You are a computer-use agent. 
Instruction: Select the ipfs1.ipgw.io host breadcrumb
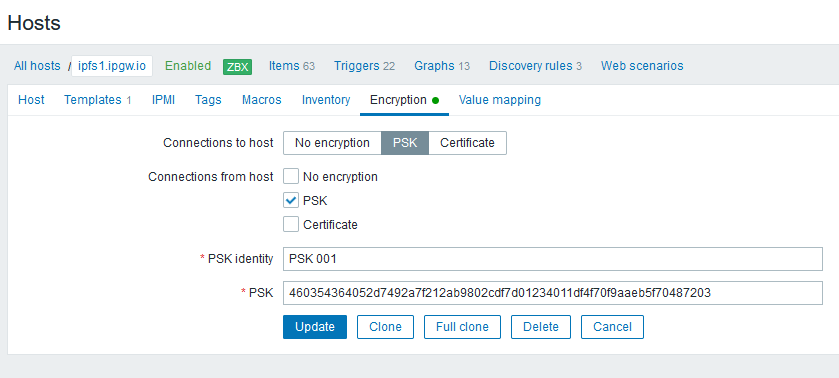tap(112, 66)
